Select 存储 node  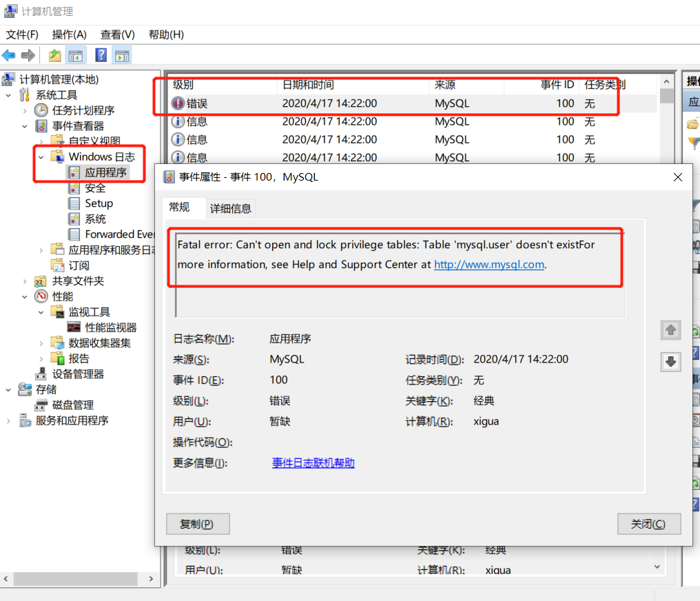(x=46, y=390)
